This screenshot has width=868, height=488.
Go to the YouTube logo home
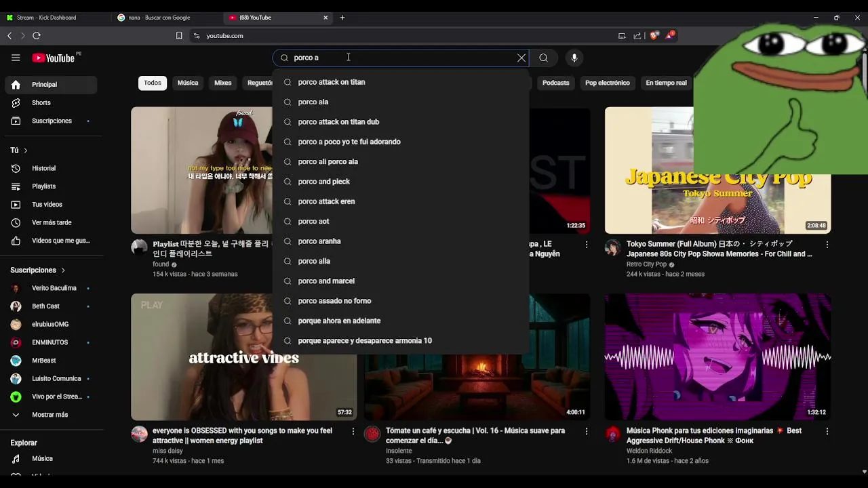(x=53, y=58)
